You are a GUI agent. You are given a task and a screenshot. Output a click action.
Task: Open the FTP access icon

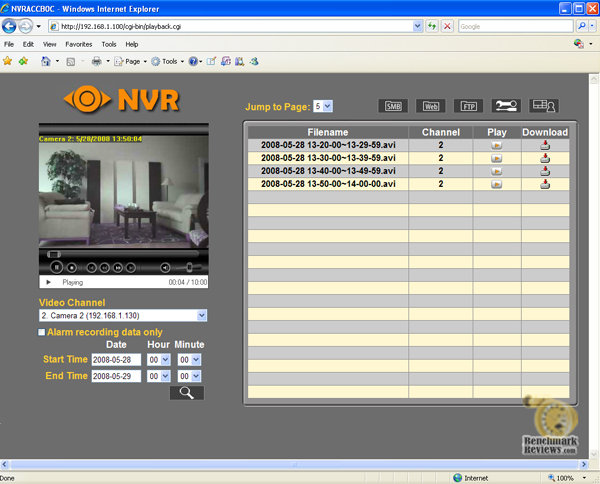point(468,106)
